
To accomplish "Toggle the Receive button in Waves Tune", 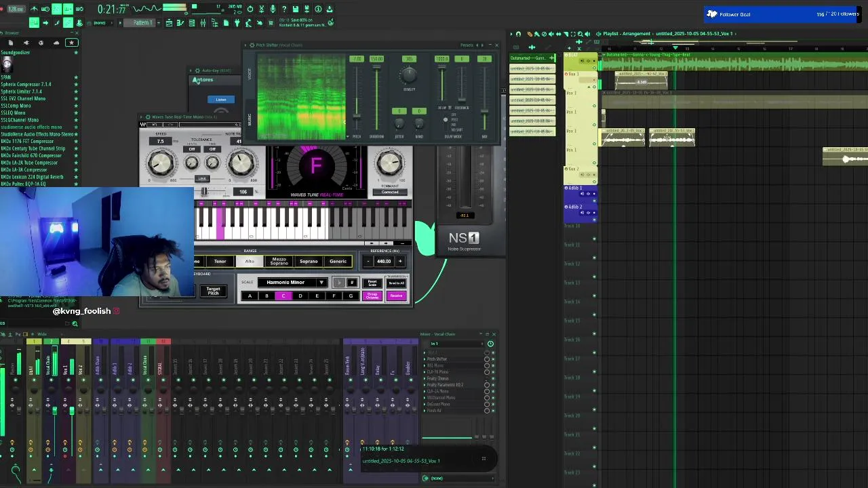I will pyautogui.click(x=397, y=296).
